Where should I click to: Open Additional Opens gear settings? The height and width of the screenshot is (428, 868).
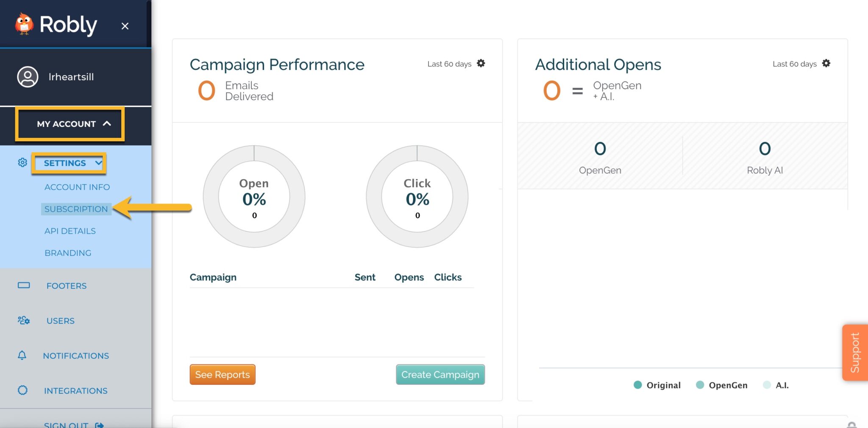click(826, 63)
